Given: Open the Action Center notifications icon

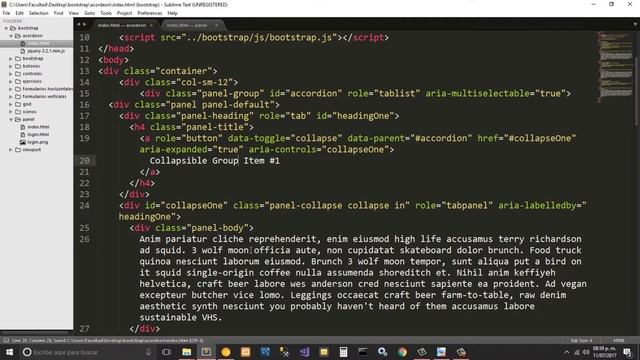Looking at the screenshot, I should [x=627, y=352].
